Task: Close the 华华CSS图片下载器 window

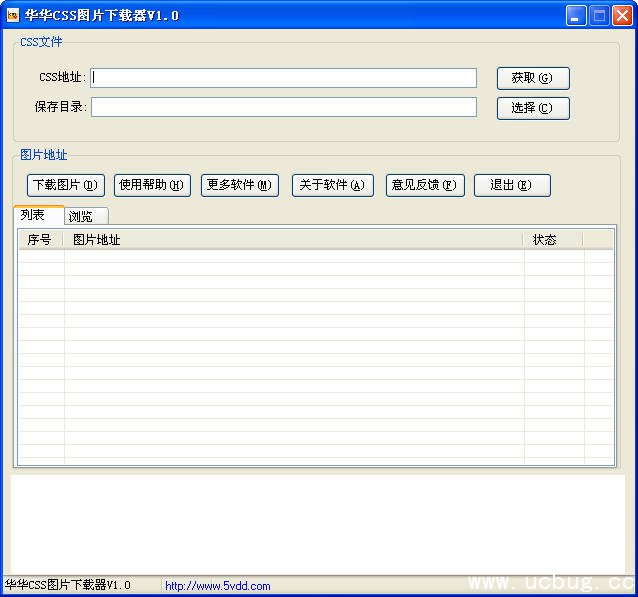Action: tap(622, 15)
